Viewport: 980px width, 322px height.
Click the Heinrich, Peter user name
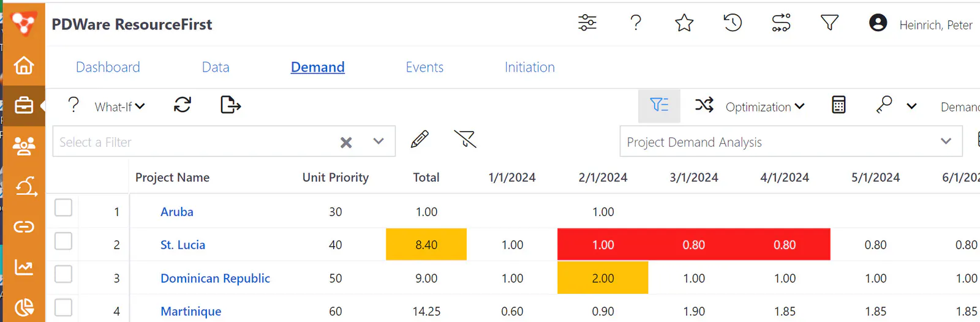pos(936,25)
